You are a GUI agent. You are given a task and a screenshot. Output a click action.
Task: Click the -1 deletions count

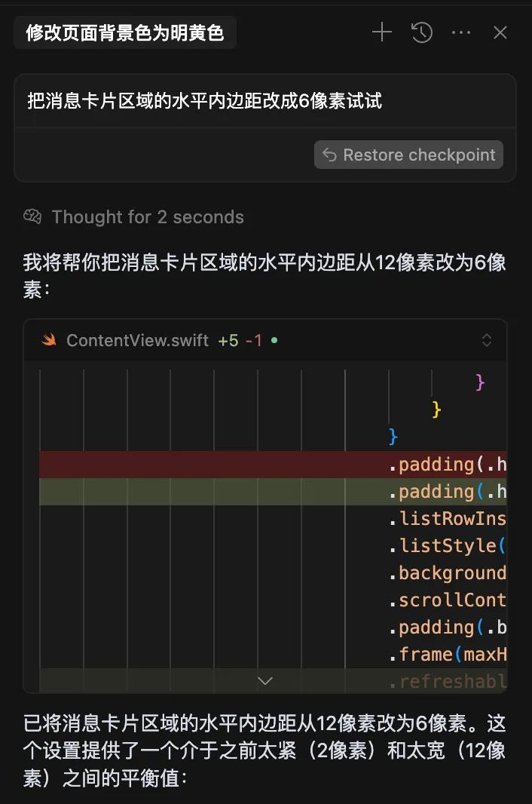click(254, 340)
